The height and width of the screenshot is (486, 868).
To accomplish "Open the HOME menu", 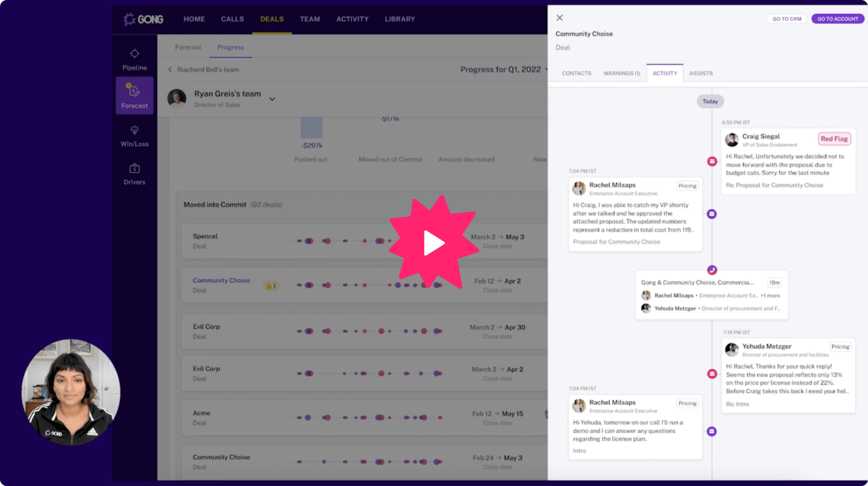I will click(x=194, y=19).
